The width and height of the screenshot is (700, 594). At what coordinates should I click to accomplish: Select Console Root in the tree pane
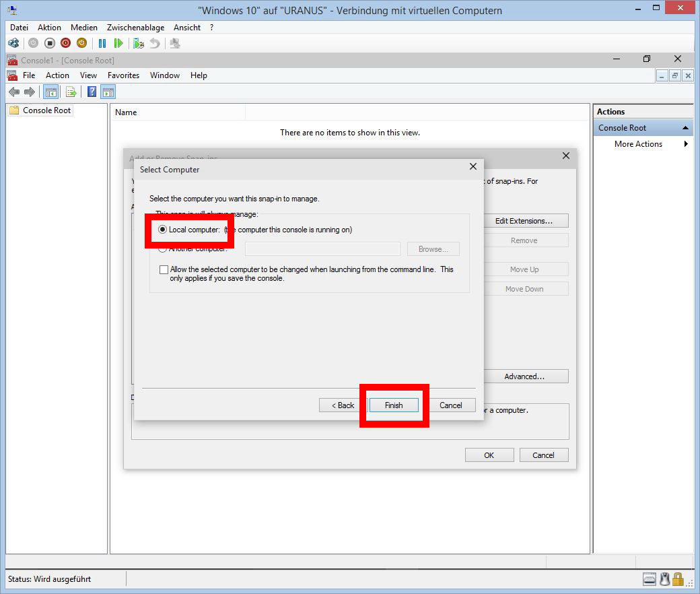point(46,110)
